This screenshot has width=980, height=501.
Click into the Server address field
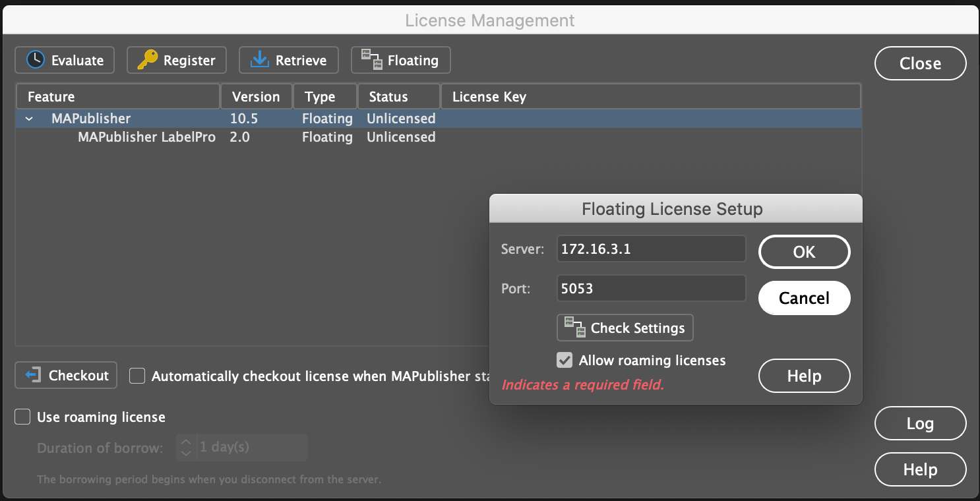point(651,249)
